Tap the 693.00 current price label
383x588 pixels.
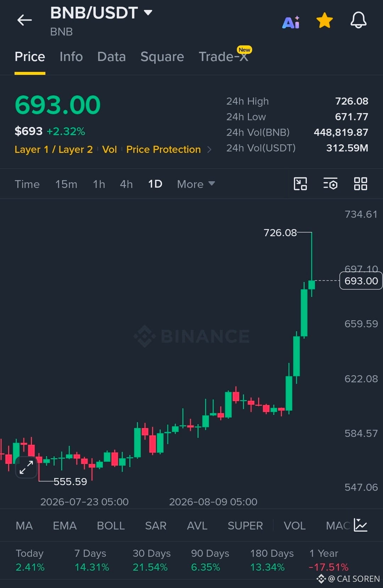point(361,281)
